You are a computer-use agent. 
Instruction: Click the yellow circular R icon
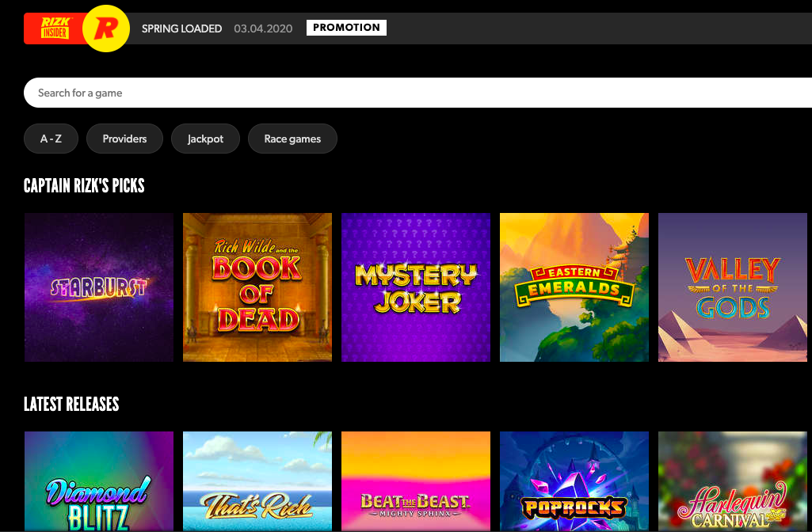click(x=106, y=28)
